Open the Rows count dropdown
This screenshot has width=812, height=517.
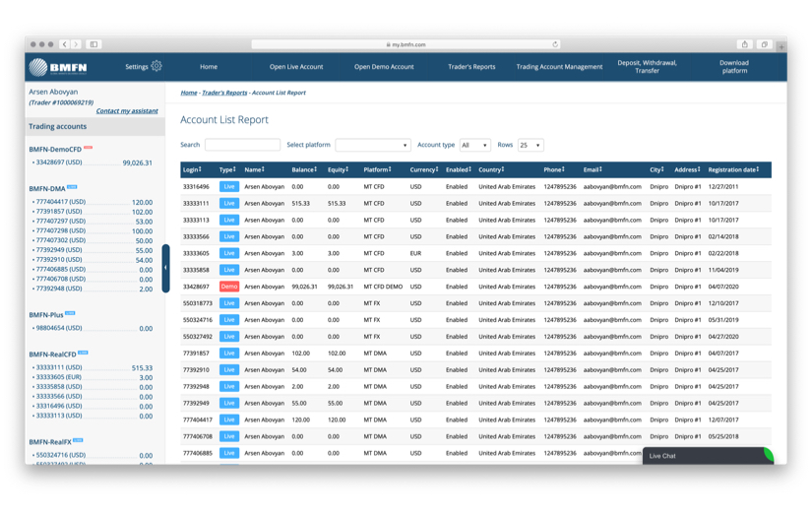[531, 145]
